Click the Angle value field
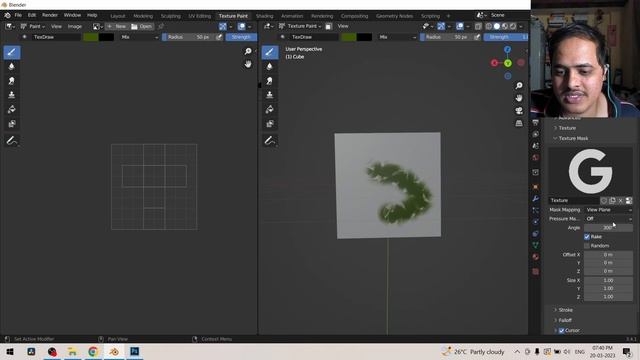 pos(608,228)
